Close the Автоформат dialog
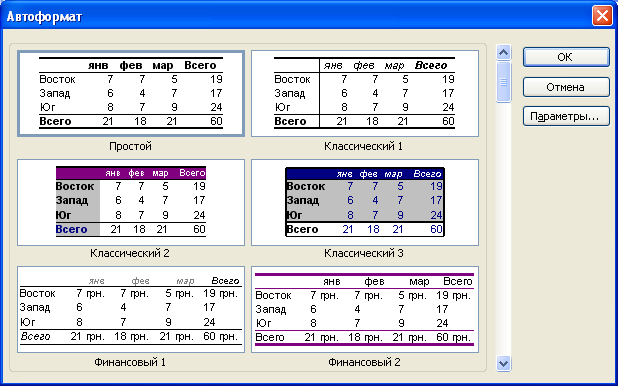Screen dimensions: 618x386 click(602, 17)
